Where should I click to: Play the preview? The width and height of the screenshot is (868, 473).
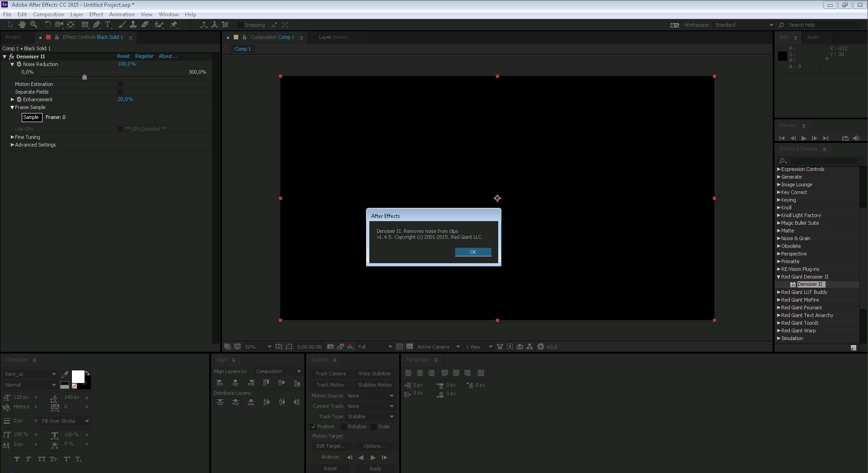804,138
